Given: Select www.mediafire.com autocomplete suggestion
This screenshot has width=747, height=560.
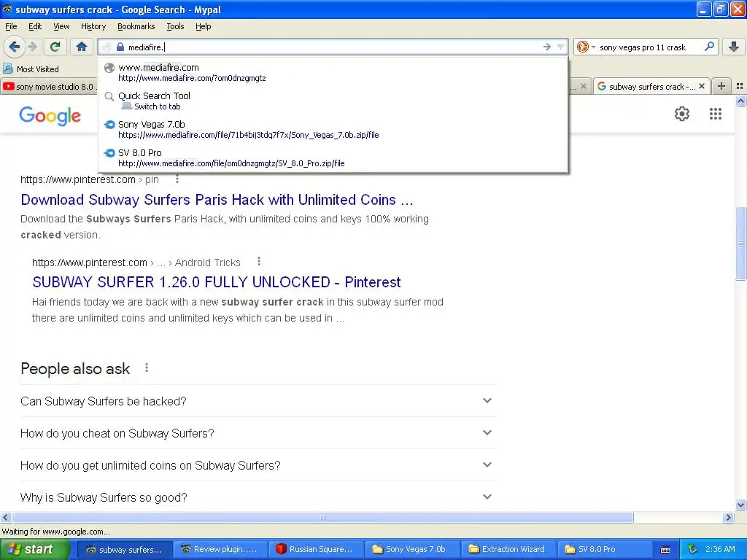Looking at the screenshot, I should coord(333,72).
